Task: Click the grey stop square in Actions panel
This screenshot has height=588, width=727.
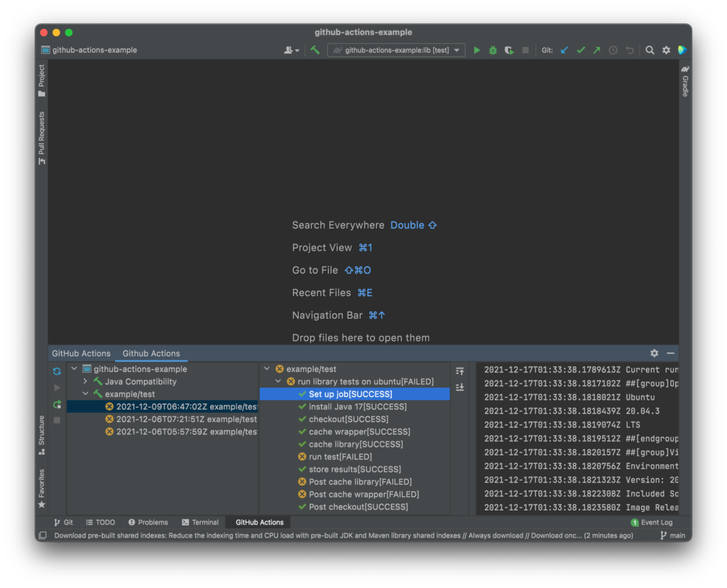Action: [57, 420]
